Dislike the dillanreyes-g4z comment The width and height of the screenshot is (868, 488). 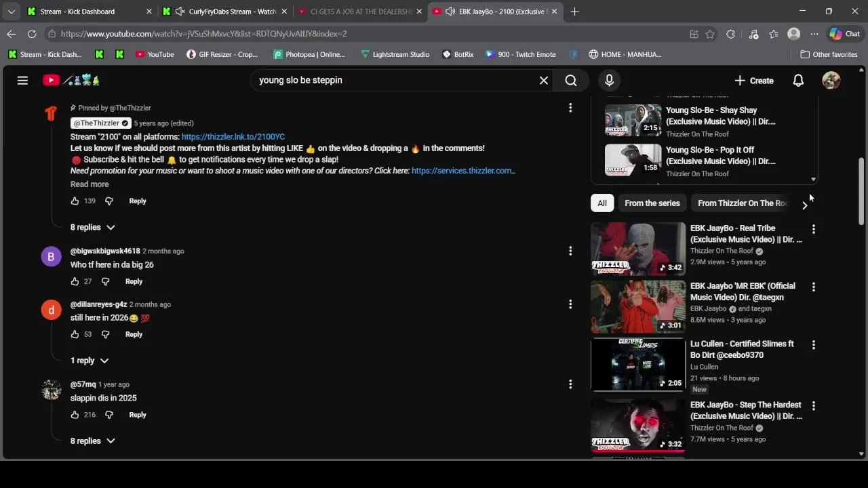[x=105, y=334]
